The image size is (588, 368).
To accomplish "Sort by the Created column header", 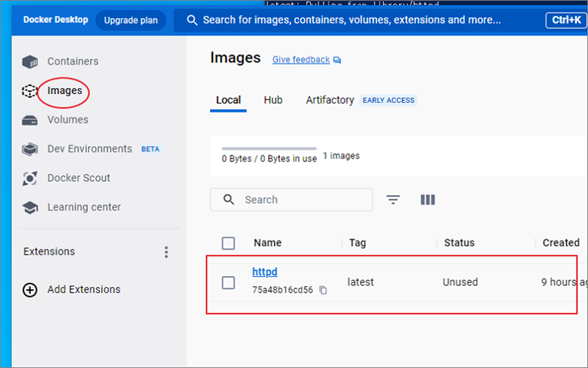I will pyautogui.click(x=561, y=243).
